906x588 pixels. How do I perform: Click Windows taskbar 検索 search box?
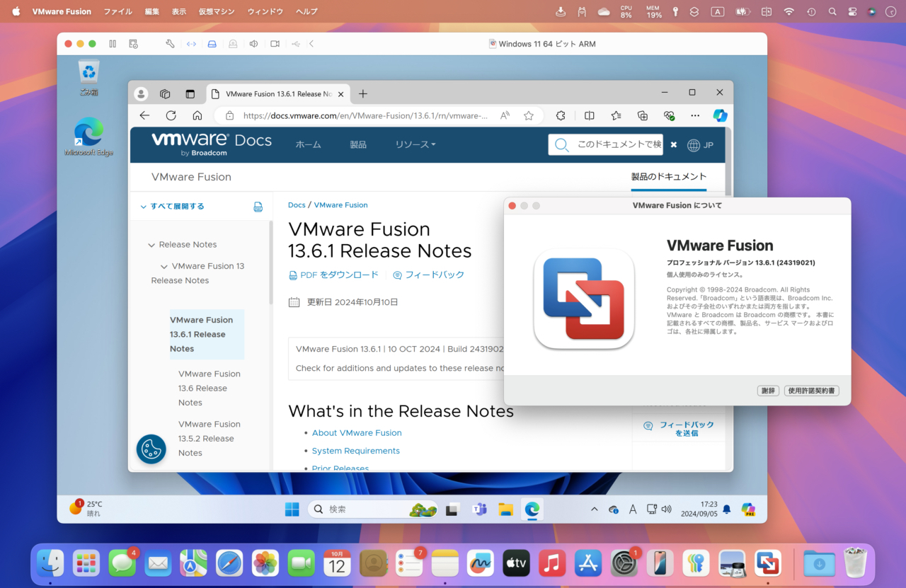pos(372,509)
